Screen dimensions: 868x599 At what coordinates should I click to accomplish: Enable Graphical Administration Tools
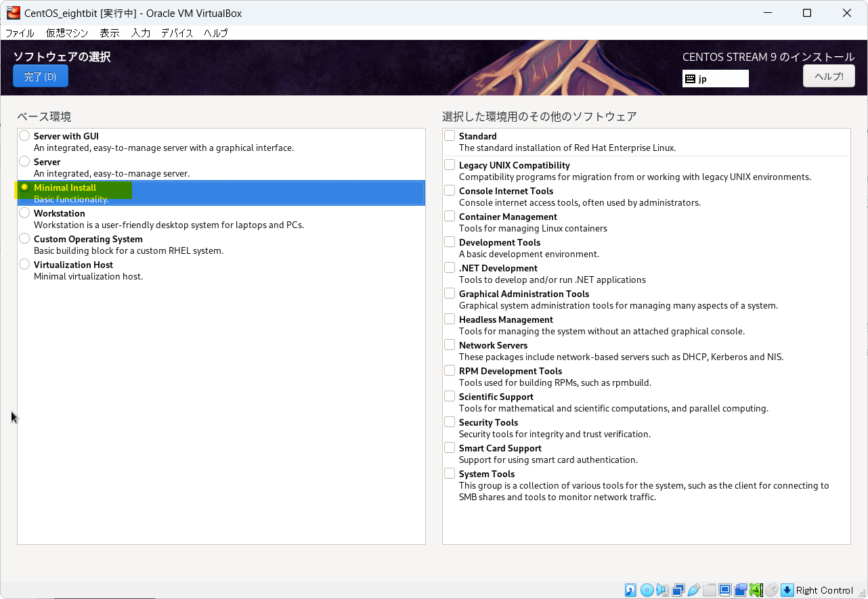(450, 293)
